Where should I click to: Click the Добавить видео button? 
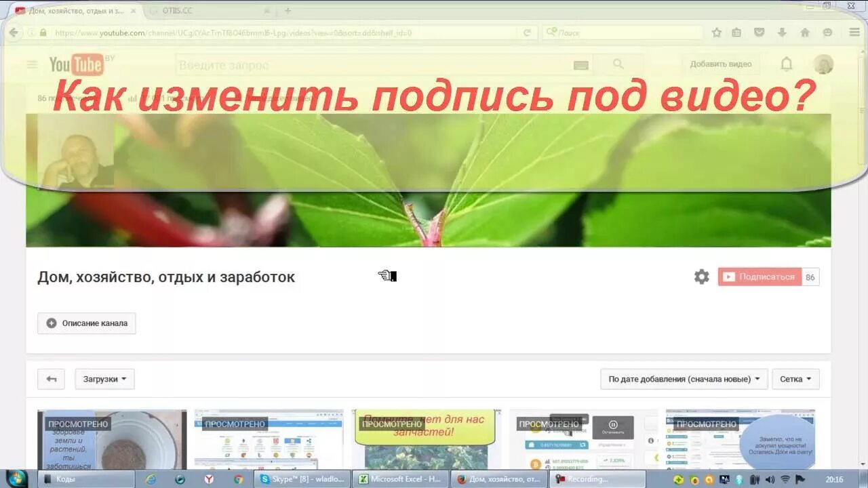720,64
